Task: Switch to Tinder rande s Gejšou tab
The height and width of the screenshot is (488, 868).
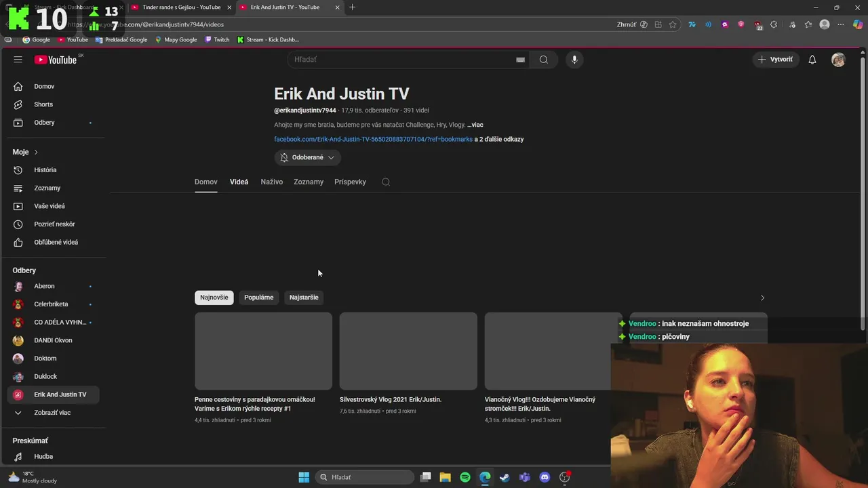Action: coord(180,7)
